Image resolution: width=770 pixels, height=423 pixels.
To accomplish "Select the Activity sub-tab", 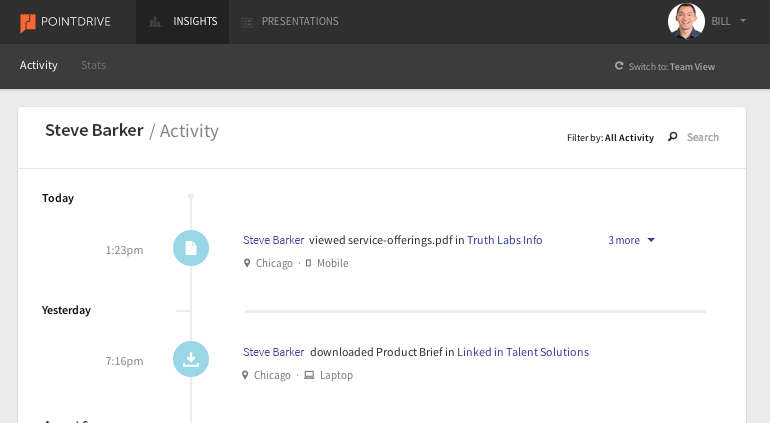I will (x=38, y=65).
